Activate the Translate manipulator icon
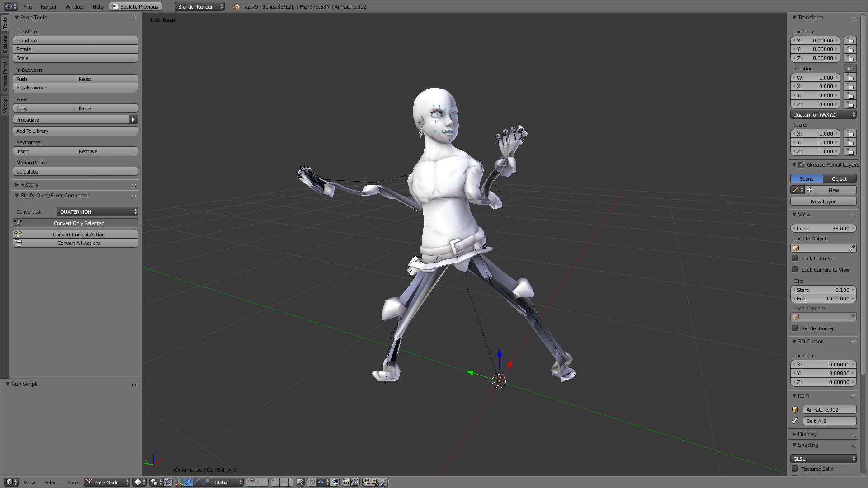 click(x=188, y=482)
